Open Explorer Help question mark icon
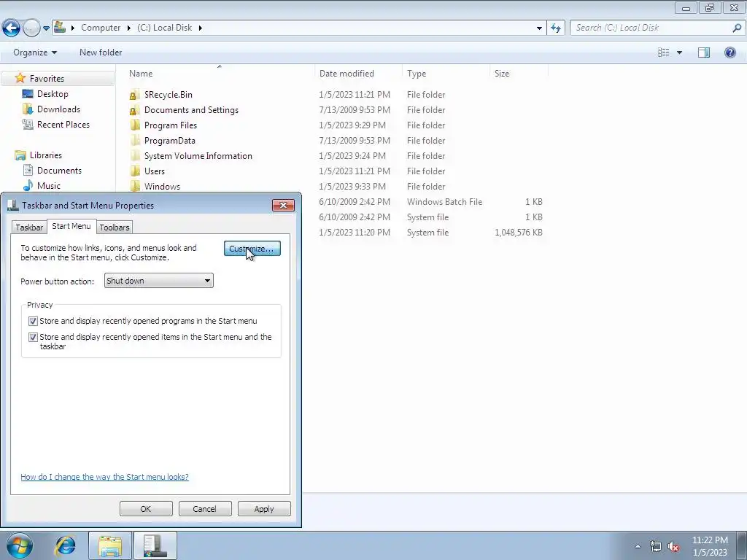This screenshot has height=560, width=747. [729, 52]
